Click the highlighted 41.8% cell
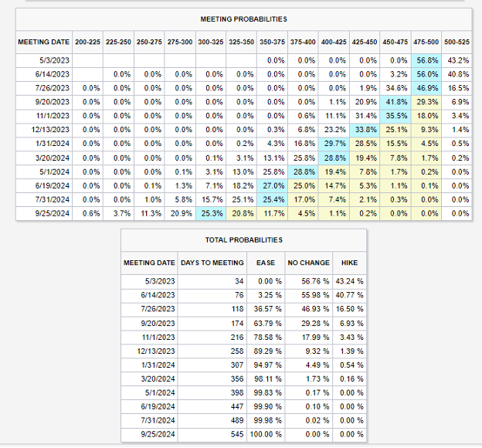 tap(395, 102)
